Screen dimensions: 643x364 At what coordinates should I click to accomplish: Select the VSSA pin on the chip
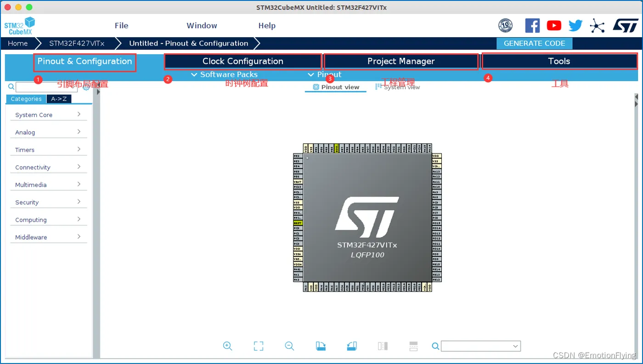click(x=298, y=254)
